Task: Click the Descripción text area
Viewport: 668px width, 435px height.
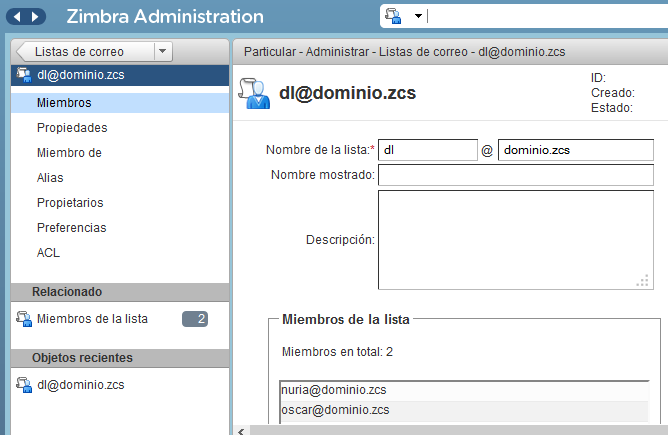Action: [x=516, y=240]
